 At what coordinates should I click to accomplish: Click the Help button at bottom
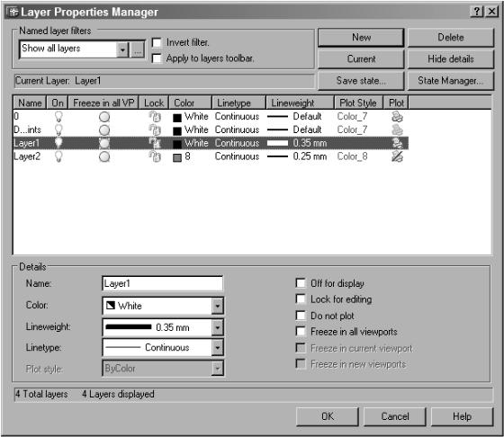tap(463, 416)
